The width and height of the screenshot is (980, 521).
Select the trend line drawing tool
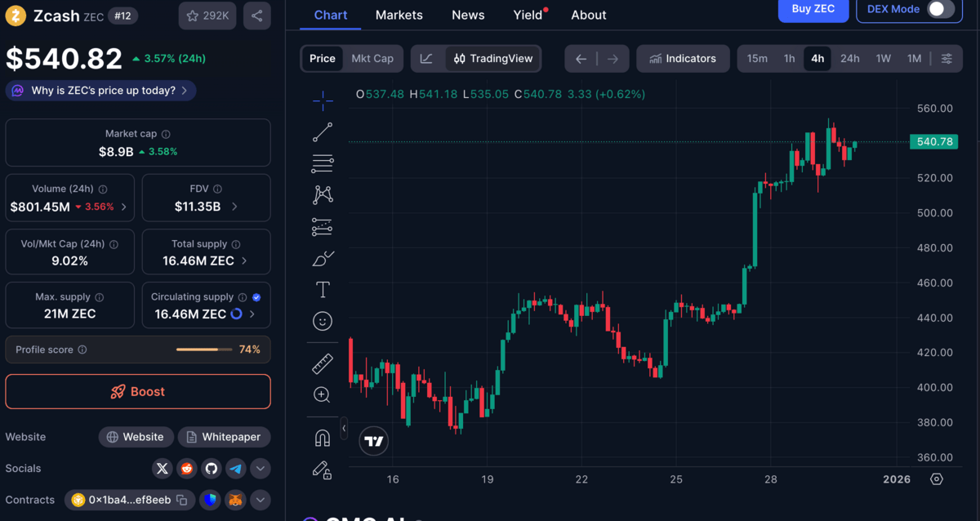click(323, 131)
